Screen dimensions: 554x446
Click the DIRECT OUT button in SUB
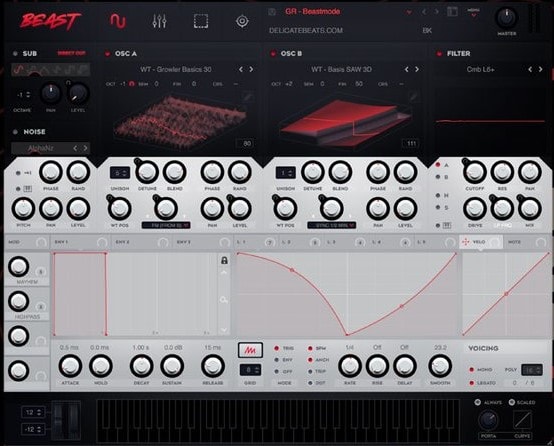pos(71,53)
